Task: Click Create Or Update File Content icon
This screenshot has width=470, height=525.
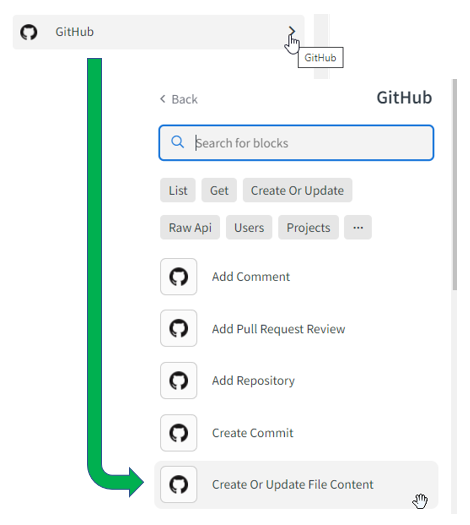Action: (x=178, y=484)
